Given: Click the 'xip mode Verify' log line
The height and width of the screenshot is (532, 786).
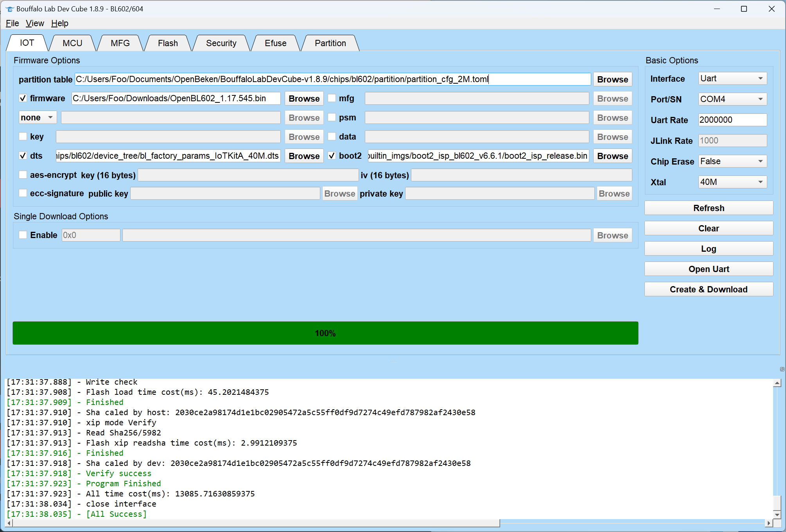Looking at the screenshot, I should point(81,423).
